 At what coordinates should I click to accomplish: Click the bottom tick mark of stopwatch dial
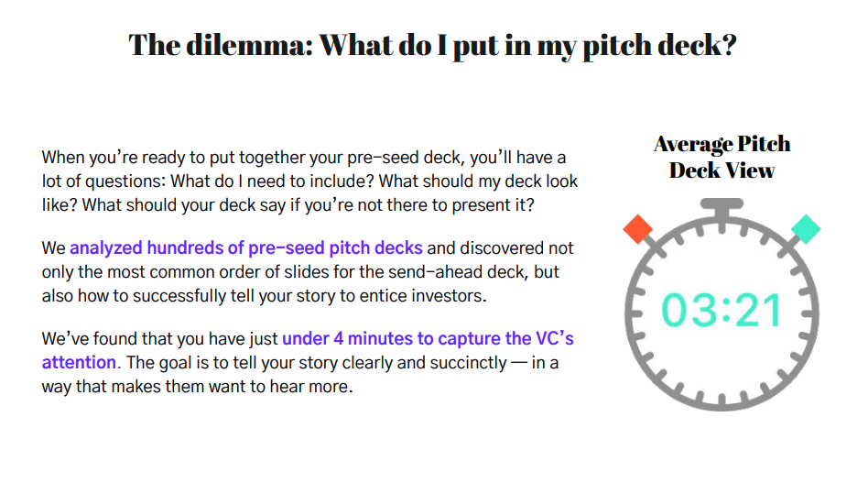point(722,397)
